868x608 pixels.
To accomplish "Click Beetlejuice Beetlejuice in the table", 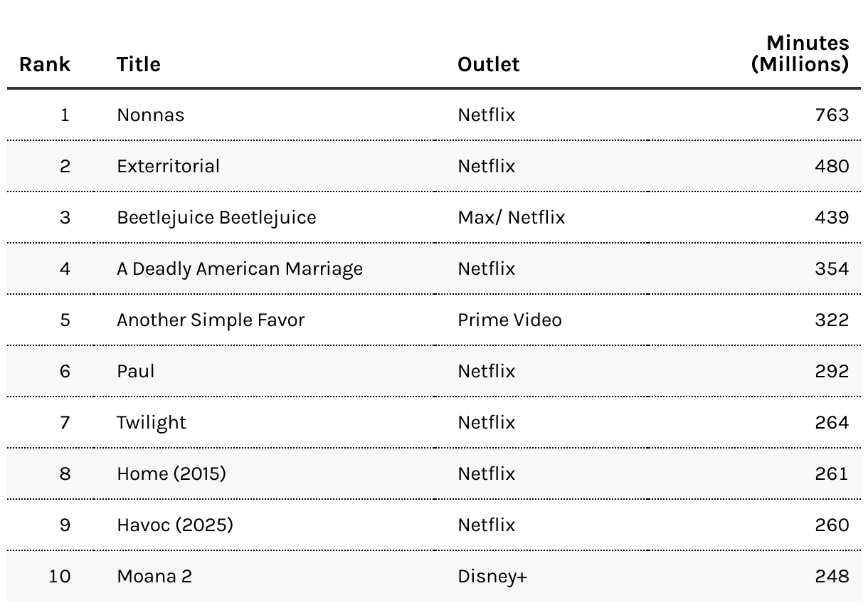I will (x=216, y=217).
